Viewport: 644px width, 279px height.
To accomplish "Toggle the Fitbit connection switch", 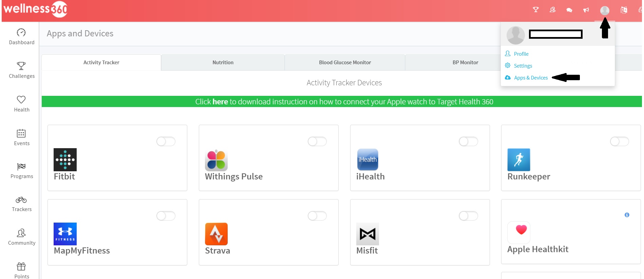I will point(166,141).
